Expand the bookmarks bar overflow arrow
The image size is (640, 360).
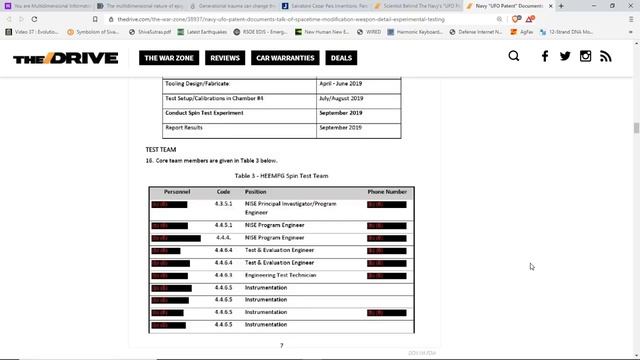(631, 32)
